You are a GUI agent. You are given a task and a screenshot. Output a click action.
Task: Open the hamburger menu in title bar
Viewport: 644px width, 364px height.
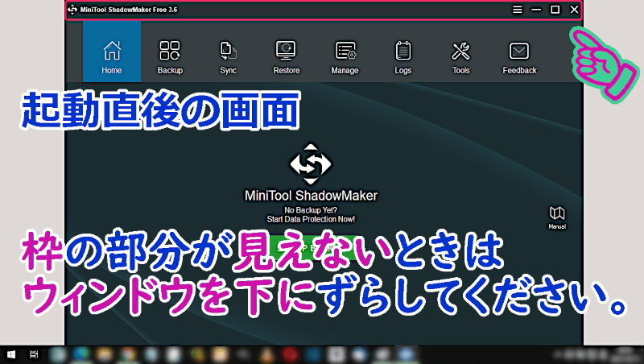(518, 10)
